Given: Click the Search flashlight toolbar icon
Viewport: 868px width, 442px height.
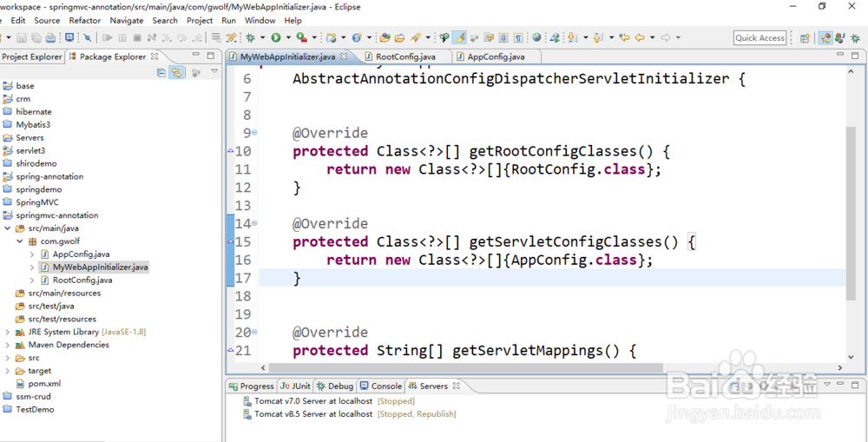Looking at the screenshot, I should [415, 37].
